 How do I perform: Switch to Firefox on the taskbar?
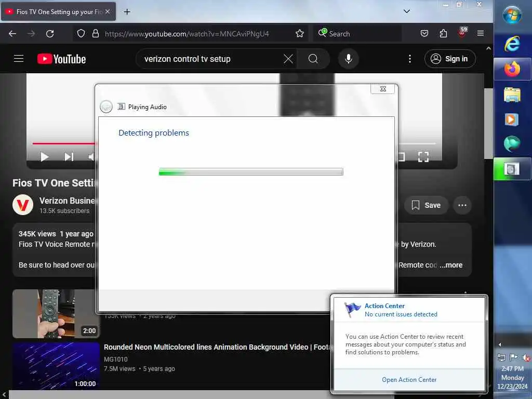click(x=512, y=69)
